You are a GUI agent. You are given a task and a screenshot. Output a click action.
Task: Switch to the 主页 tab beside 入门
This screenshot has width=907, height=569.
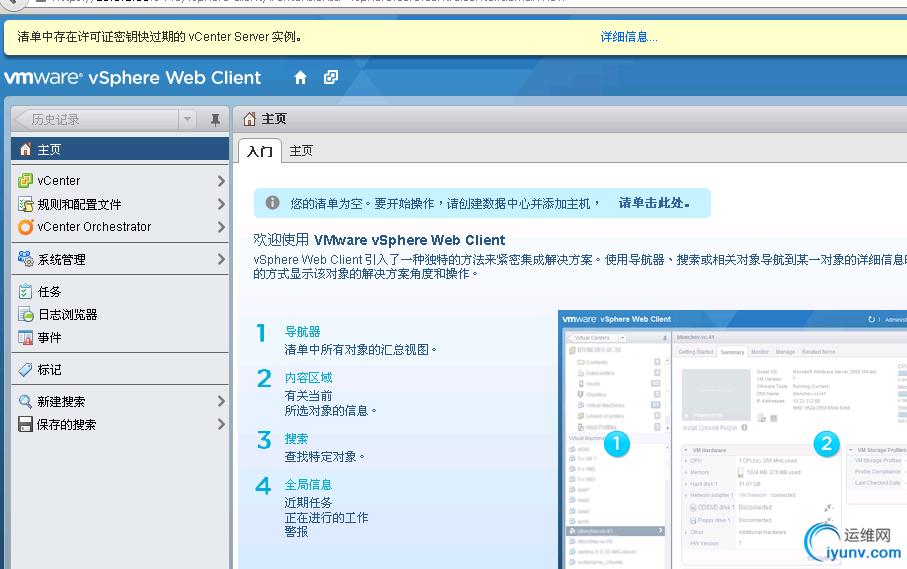[301, 151]
